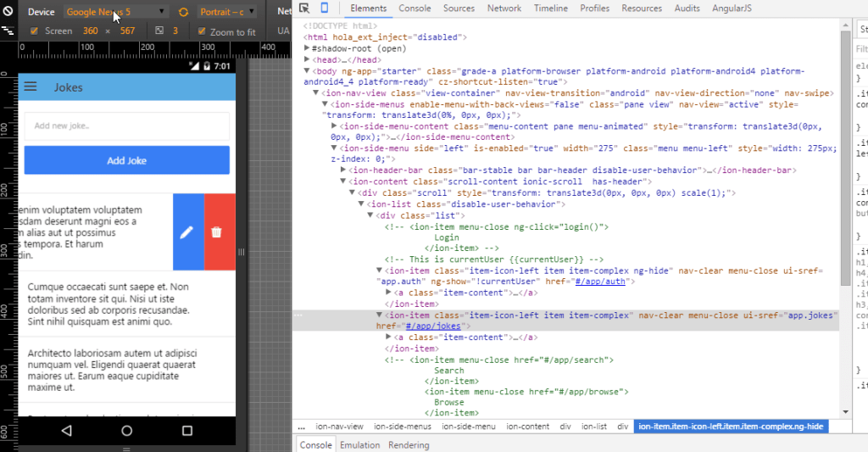Click the reset overrides circle-slash icon

click(8, 12)
